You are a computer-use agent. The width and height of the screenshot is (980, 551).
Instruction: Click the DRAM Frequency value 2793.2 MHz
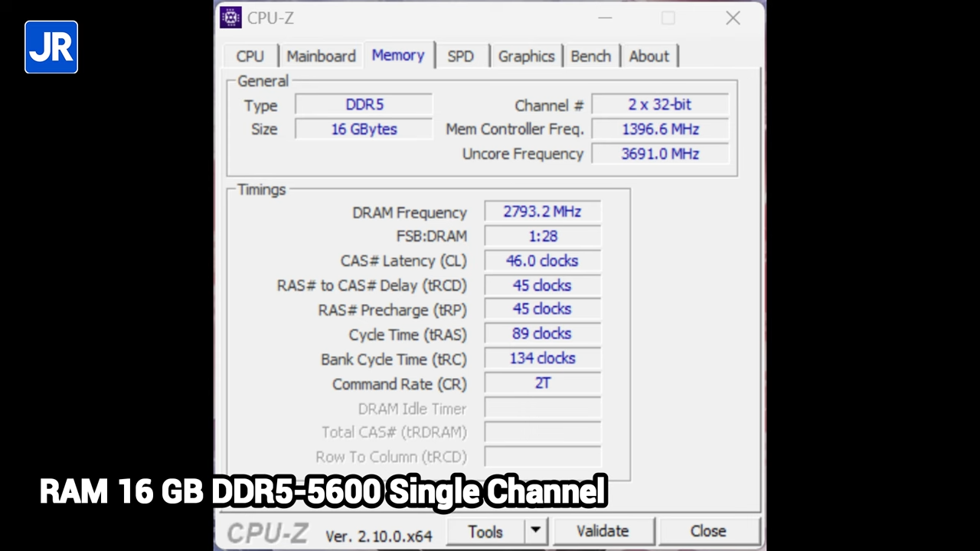click(x=542, y=212)
